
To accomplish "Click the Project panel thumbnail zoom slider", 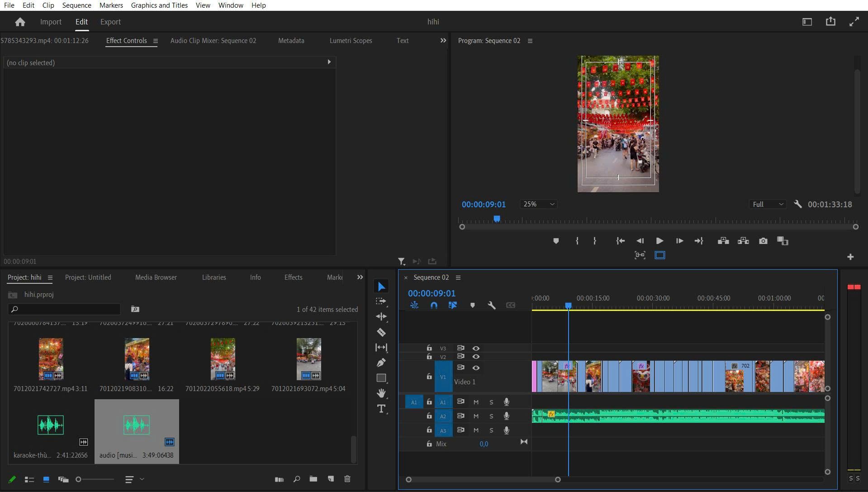I will tap(95, 479).
